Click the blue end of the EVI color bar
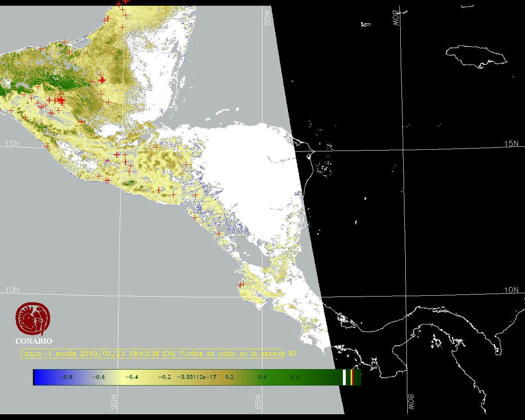Screen dimensions: 525x420 point(39,377)
